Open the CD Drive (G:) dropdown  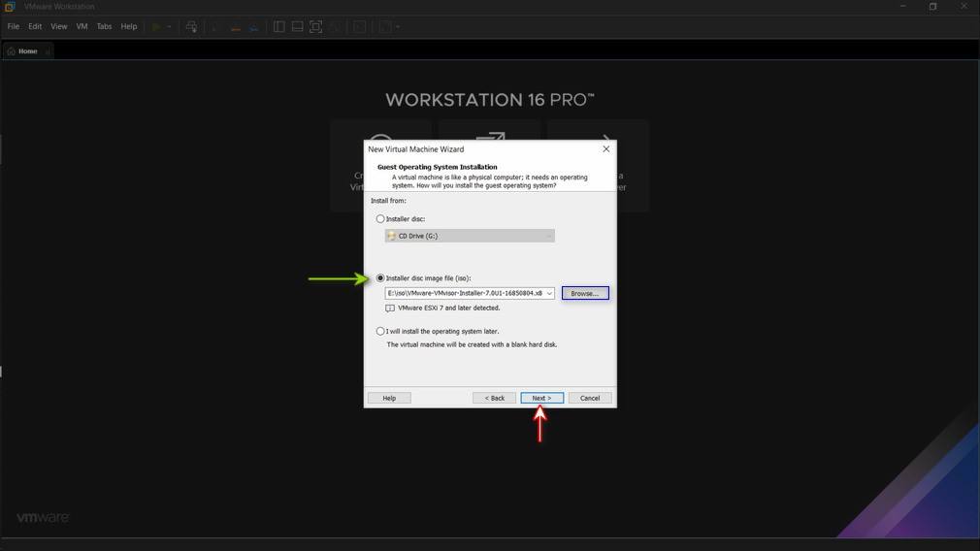click(x=470, y=236)
